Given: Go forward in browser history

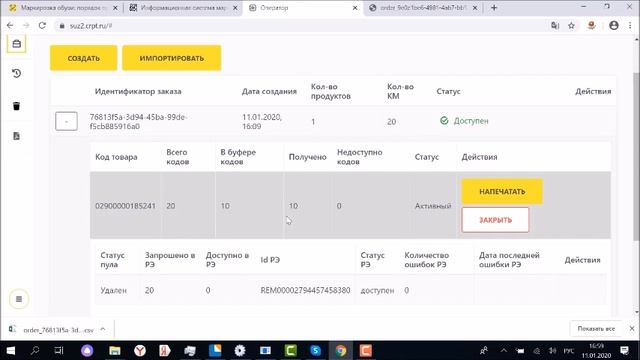Looking at the screenshot, I should (x=26, y=25).
